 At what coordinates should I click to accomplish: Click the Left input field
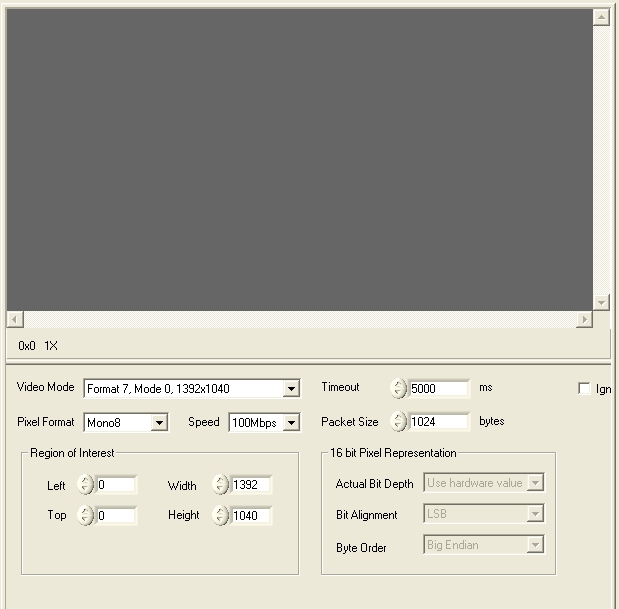[116, 484]
